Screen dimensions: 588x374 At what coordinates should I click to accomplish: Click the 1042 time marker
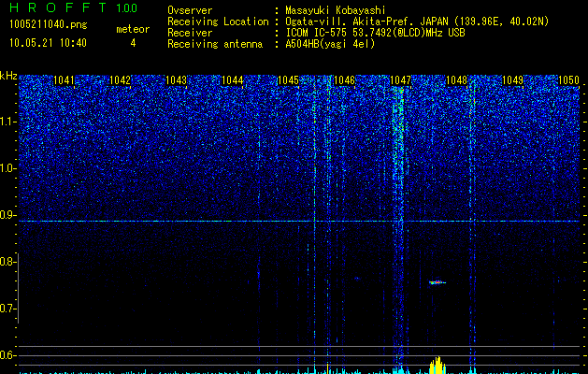pyautogui.click(x=120, y=80)
